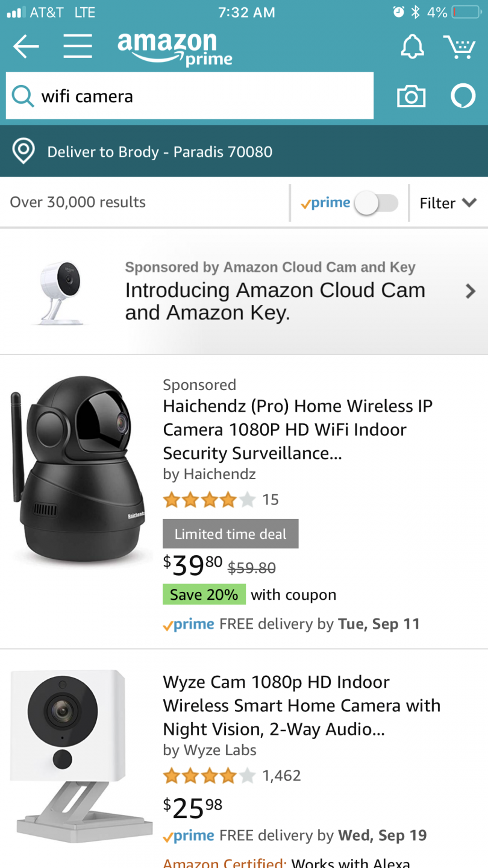
Task: Open the shopping cart
Action: pos(460,46)
